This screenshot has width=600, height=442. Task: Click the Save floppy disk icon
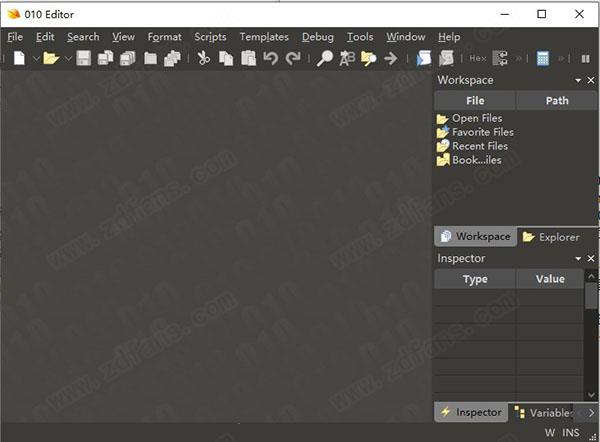[83, 58]
